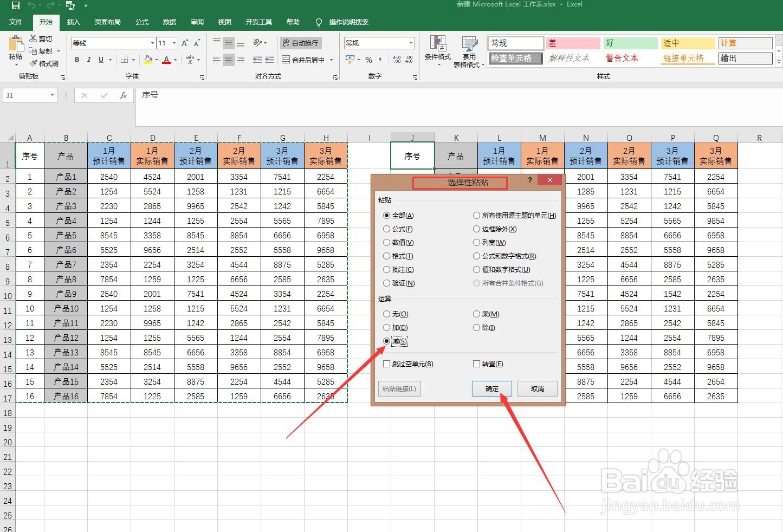Click the percent style icon
The height and width of the screenshot is (532, 783).
click(368, 60)
